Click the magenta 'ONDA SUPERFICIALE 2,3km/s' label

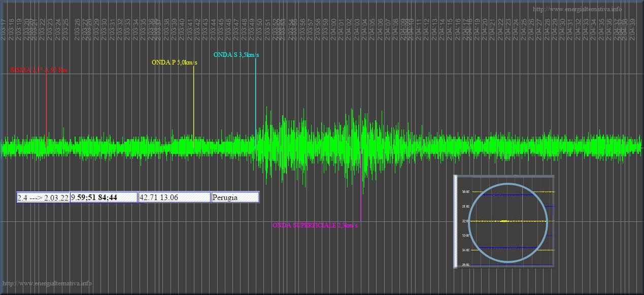pos(315,225)
